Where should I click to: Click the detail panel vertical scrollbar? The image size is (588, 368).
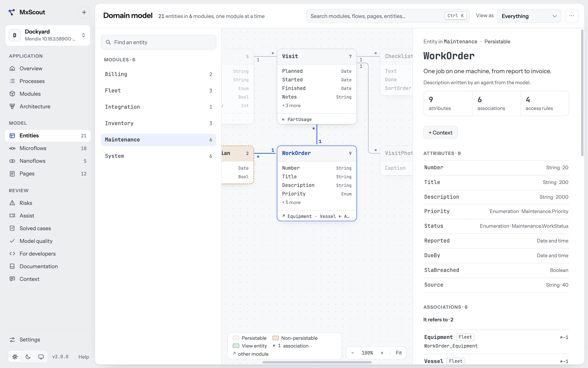(x=582, y=92)
